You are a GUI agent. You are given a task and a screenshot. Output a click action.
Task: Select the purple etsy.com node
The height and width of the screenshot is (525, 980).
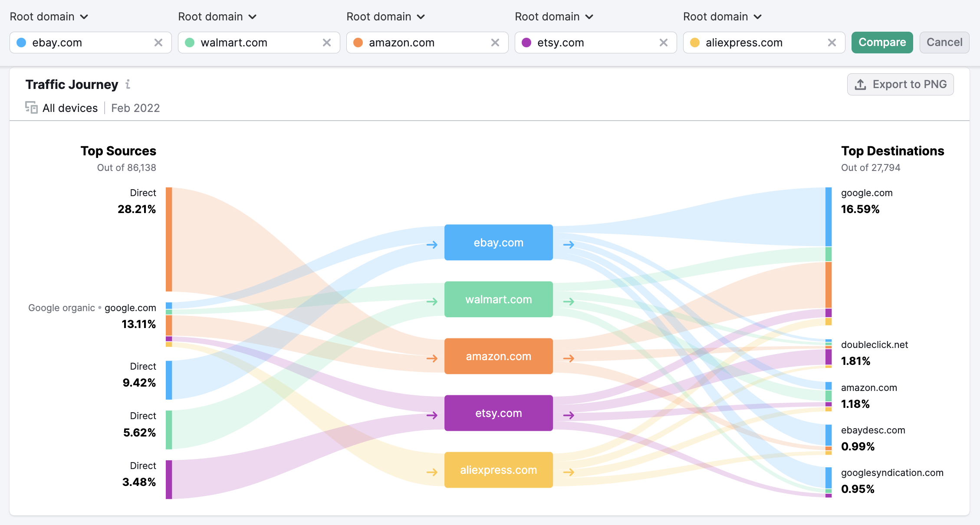498,413
